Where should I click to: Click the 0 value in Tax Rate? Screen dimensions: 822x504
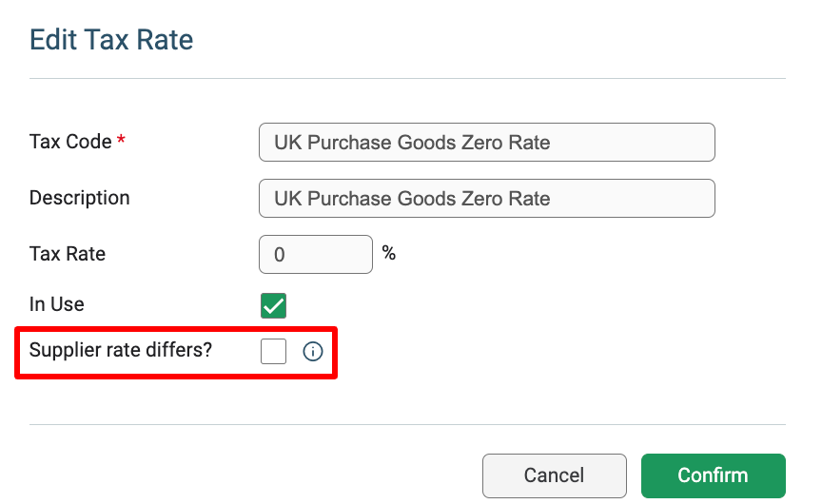(280, 255)
